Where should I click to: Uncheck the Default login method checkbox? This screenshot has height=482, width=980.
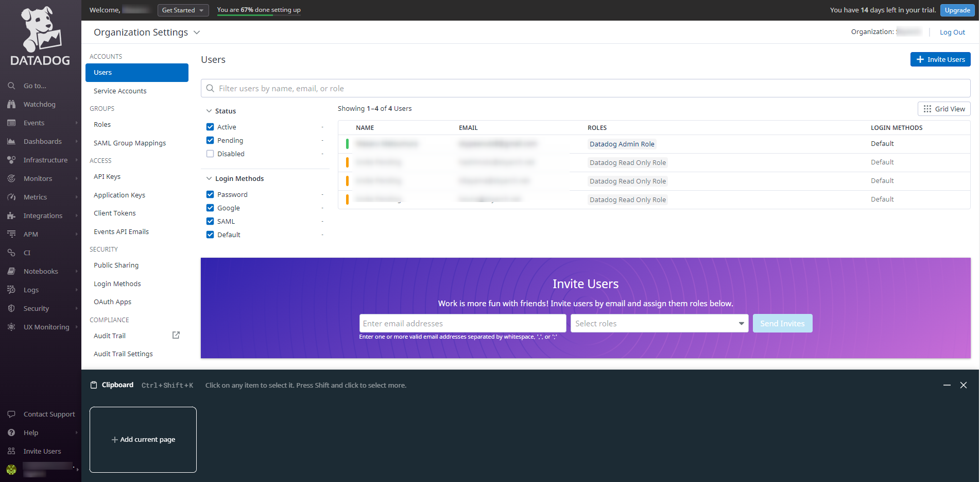tap(210, 235)
